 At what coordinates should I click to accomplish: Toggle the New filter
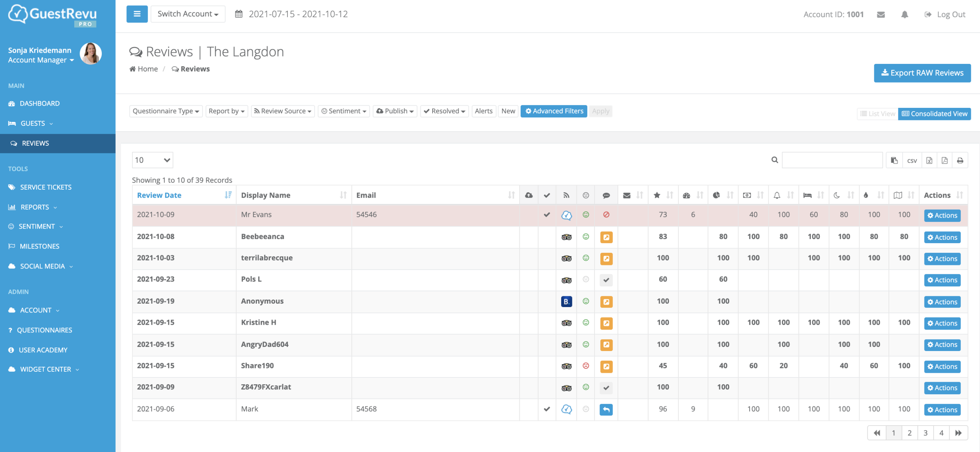[508, 111]
